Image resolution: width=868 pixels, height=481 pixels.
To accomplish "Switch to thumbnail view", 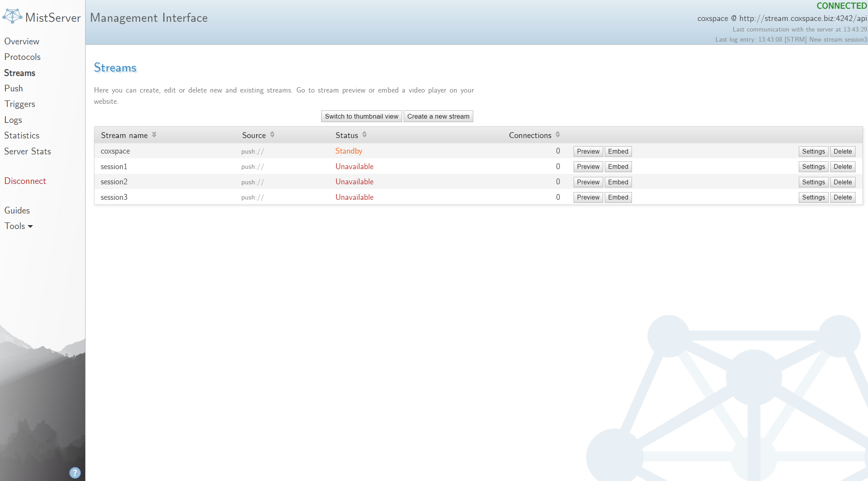I will (x=362, y=116).
